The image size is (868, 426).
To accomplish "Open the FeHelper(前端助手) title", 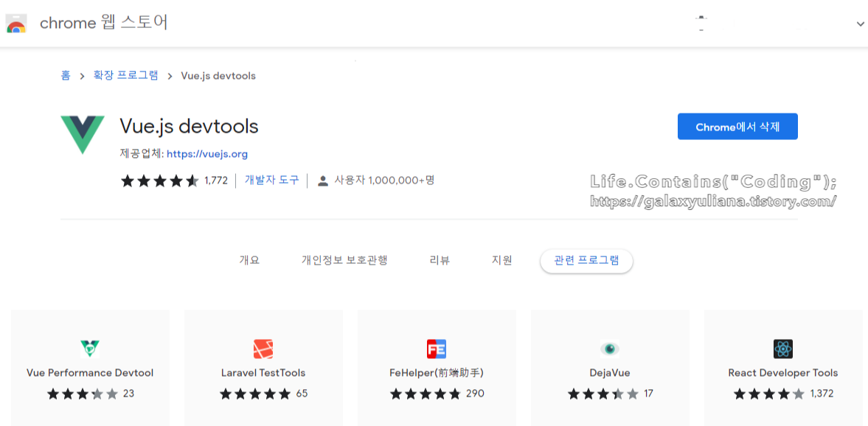I will click(x=437, y=373).
